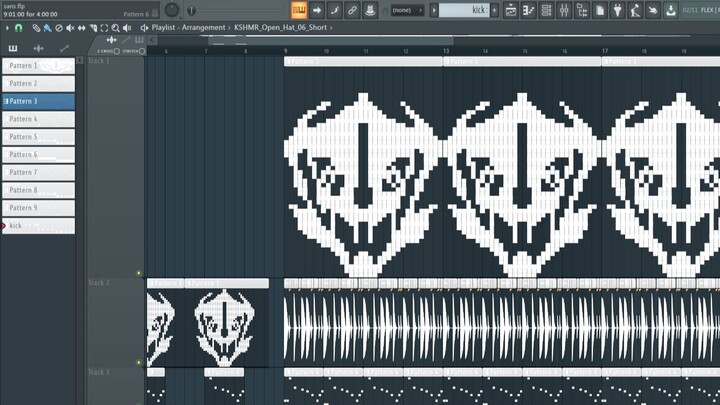Select the Zoom magnifier tool
720x405 pixels.
[116, 28]
